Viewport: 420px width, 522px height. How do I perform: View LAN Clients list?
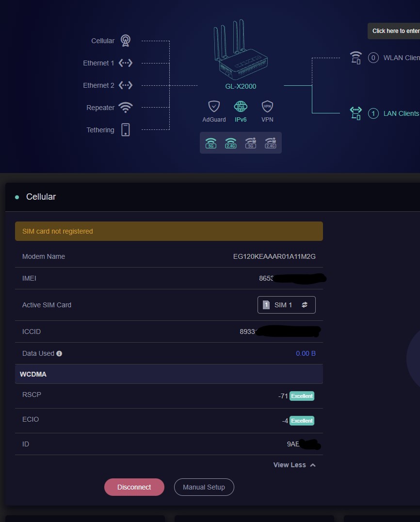pos(401,113)
